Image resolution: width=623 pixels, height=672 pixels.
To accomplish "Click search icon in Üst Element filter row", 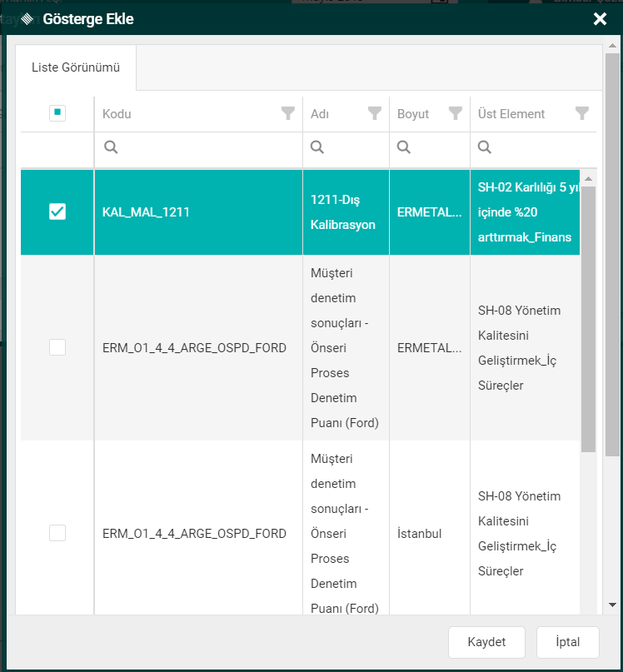I will (x=485, y=147).
